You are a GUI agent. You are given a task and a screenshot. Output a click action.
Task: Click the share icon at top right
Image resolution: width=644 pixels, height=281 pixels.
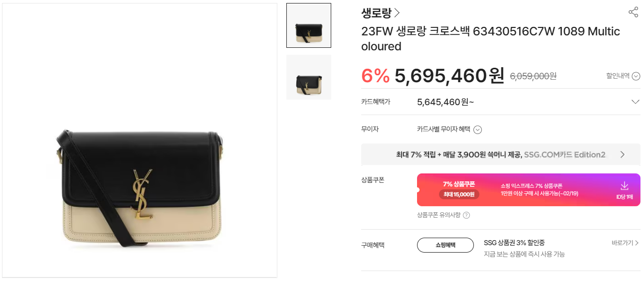pyautogui.click(x=633, y=12)
